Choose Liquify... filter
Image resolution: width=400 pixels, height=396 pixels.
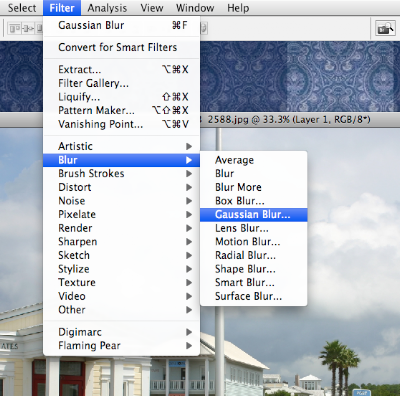[x=121, y=97]
